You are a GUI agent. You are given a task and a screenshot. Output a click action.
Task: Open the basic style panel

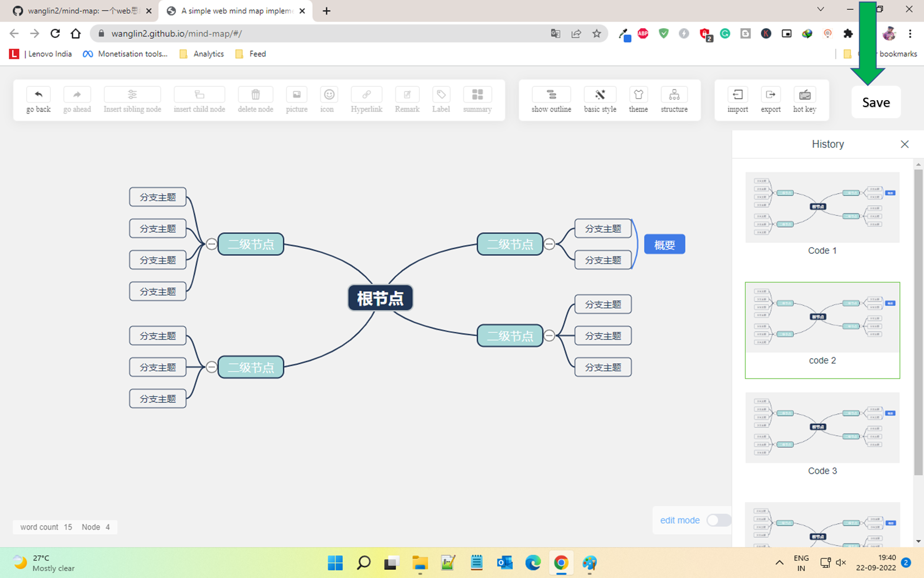600,99
